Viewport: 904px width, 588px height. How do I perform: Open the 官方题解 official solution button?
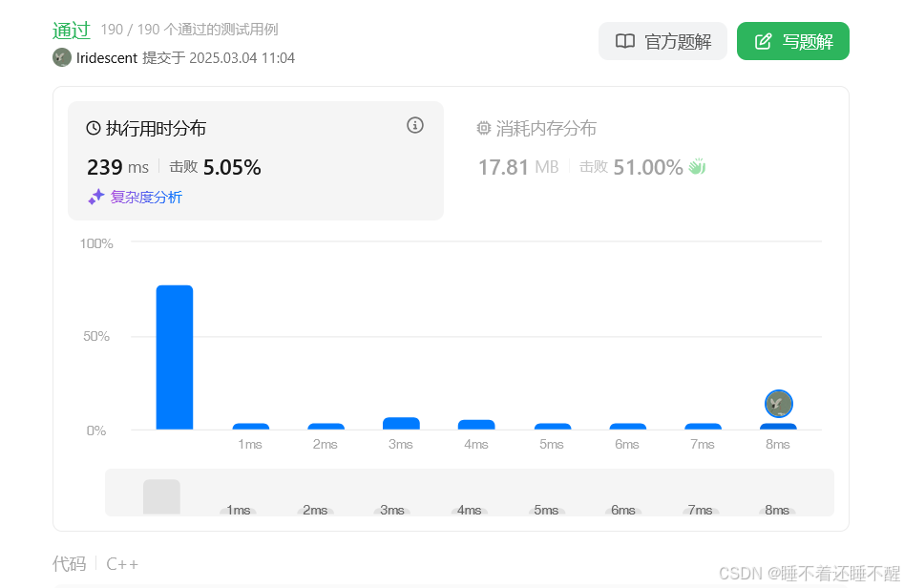(662, 41)
